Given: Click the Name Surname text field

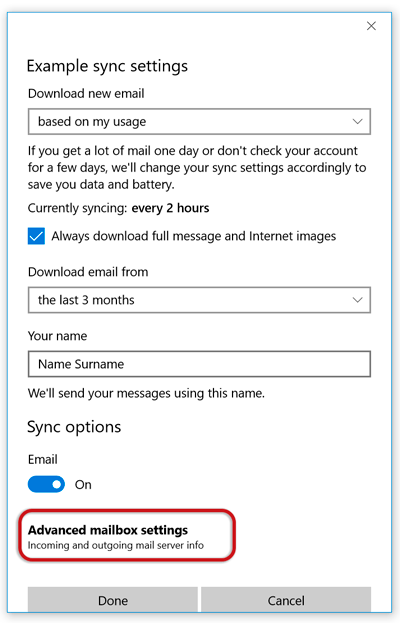Looking at the screenshot, I should pos(199,364).
